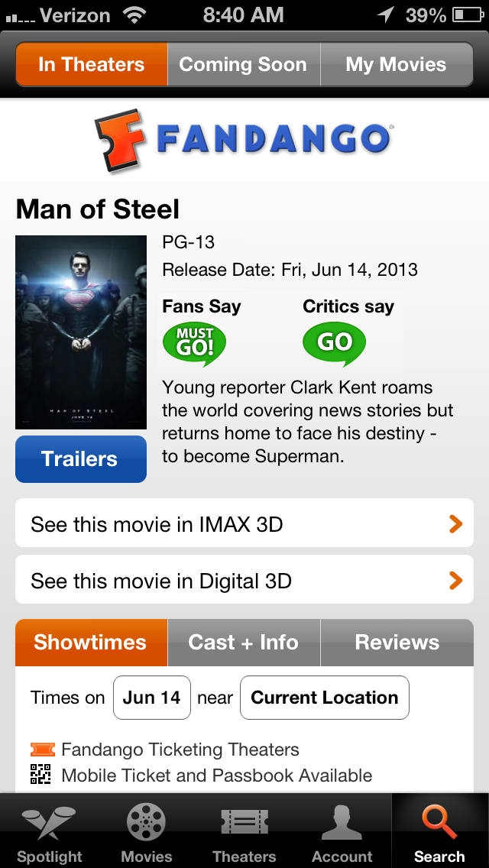Open the Theaters ticket icon

[244, 821]
